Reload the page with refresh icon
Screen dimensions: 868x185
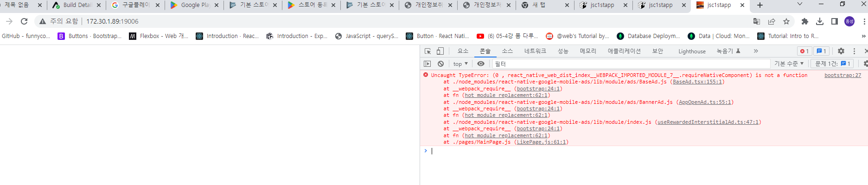pos(24,21)
